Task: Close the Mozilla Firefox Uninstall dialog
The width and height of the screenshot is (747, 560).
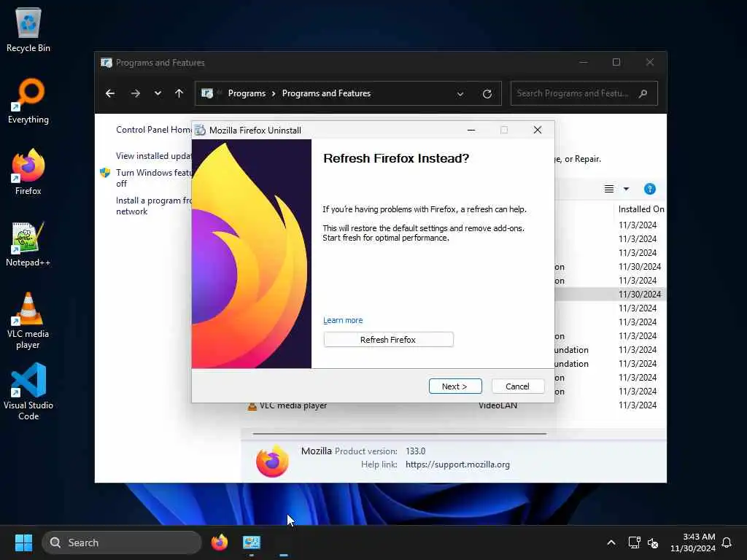Action: click(538, 130)
